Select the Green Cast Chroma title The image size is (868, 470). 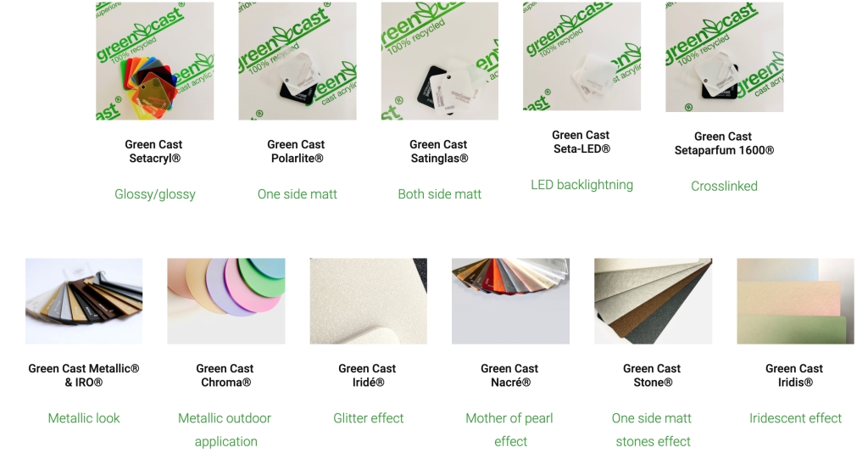pyautogui.click(x=225, y=375)
